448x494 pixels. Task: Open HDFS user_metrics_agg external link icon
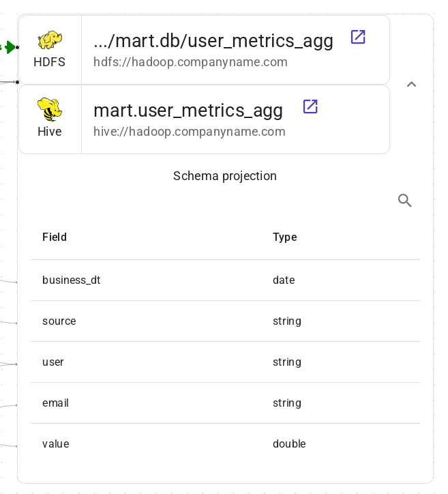358,37
